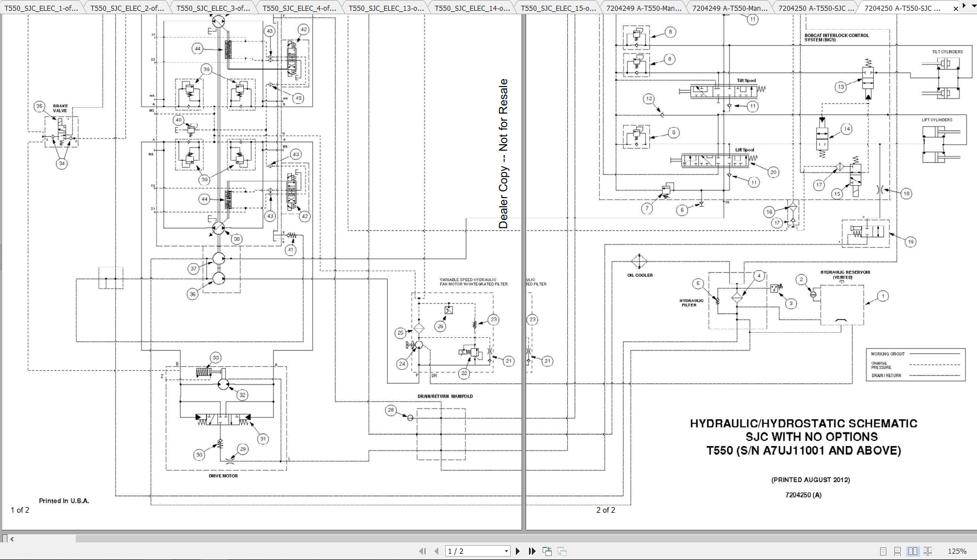Jump to the last page
977x560 pixels.
coord(532,551)
